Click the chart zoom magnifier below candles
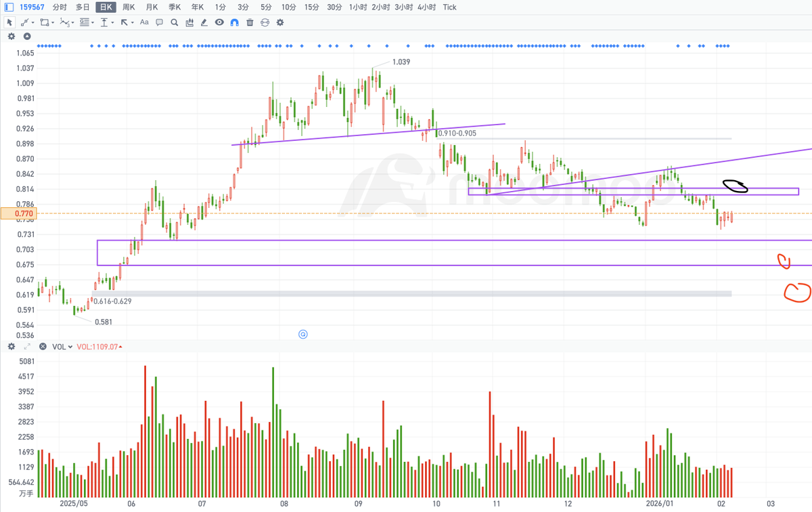 (302, 334)
